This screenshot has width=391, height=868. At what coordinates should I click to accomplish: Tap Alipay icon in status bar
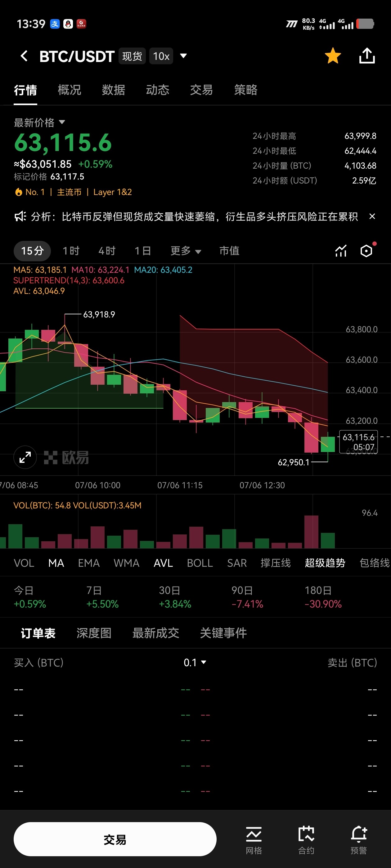[55, 24]
